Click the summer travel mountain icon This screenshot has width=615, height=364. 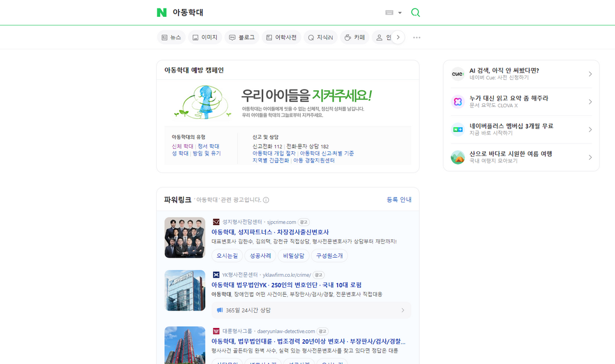[x=458, y=157]
